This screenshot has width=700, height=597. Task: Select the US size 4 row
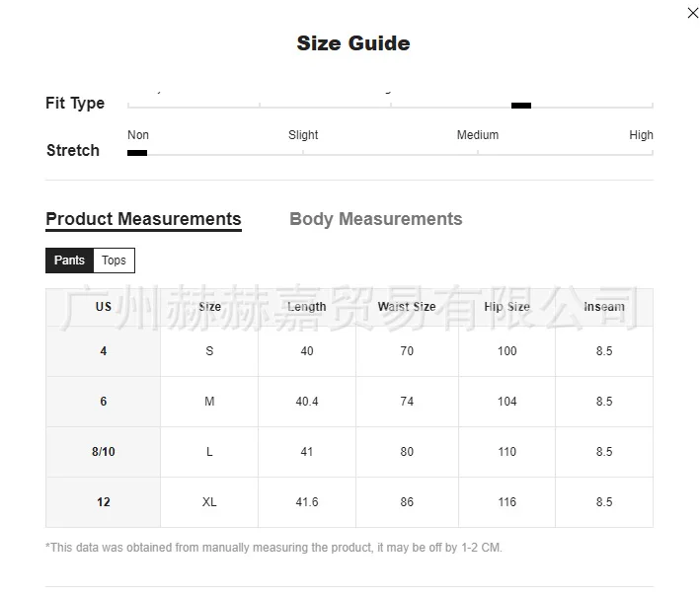[104, 351]
